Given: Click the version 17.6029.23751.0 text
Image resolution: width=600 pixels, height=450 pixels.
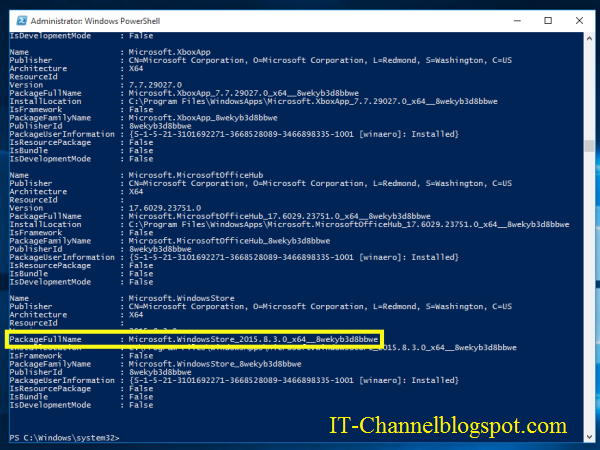Looking at the screenshot, I should 165,208.
